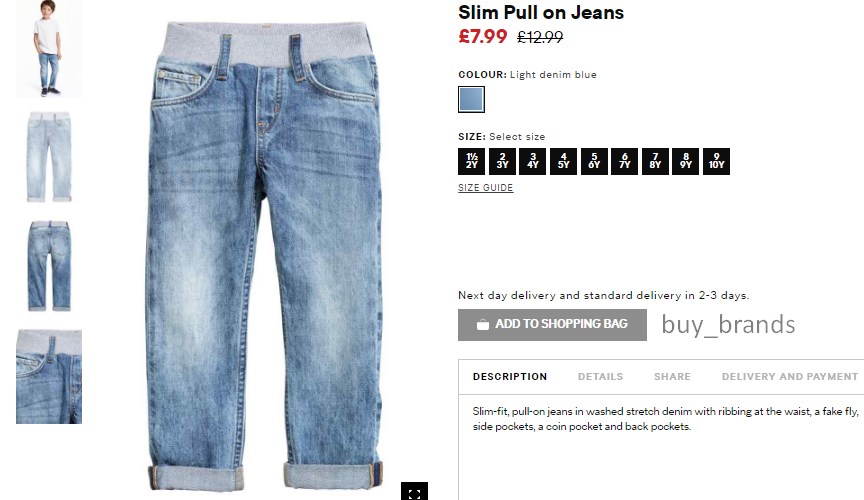Choose size 2-3Y

[502, 162]
